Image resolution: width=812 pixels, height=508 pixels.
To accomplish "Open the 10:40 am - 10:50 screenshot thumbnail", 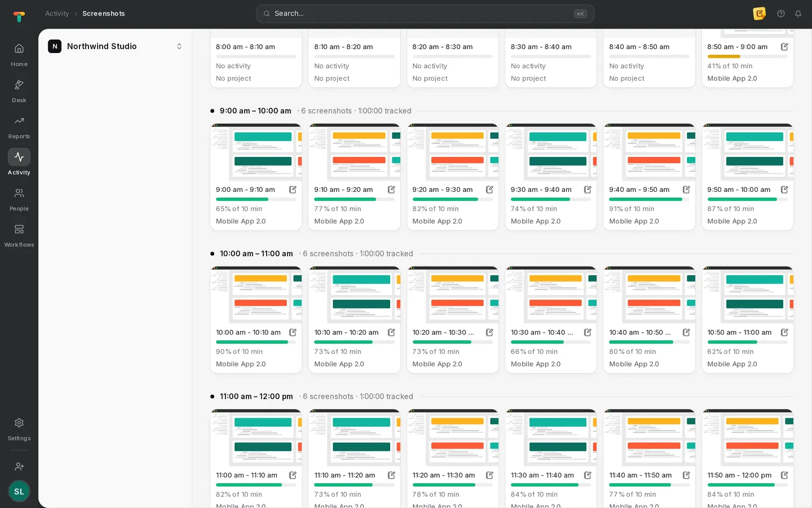I will coord(649,295).
